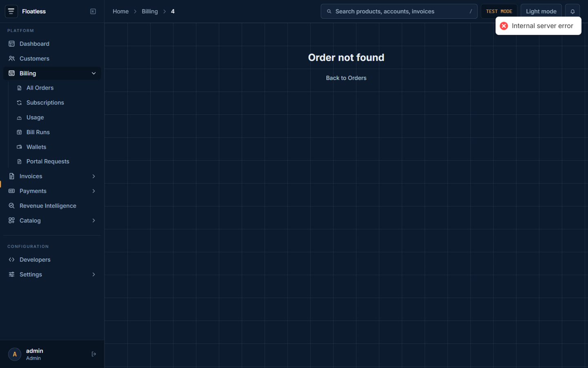The height and width of the screenshot is (368, 588).
Task: Open the Portal Requests menu item
Action: 57,162
